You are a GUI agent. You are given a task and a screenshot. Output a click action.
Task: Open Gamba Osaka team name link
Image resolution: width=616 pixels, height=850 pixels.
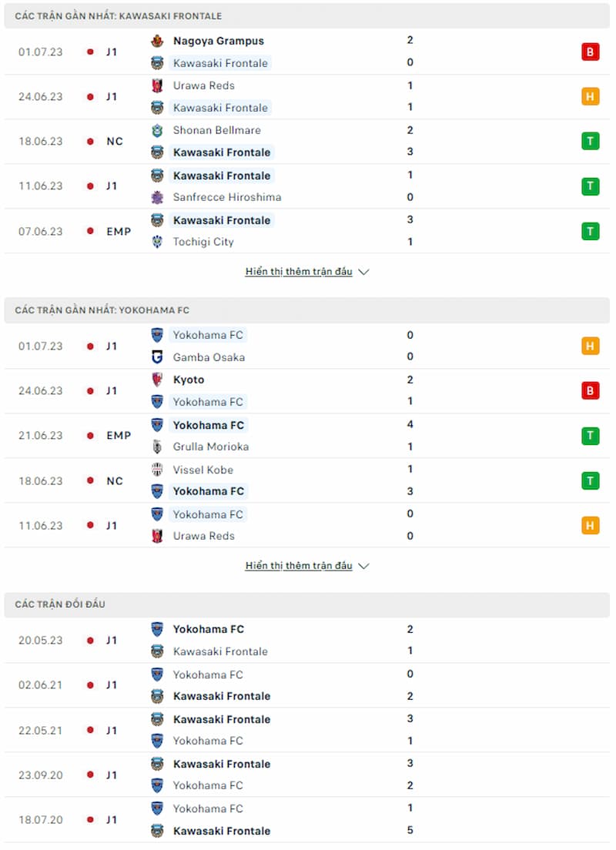pos(209,357)
